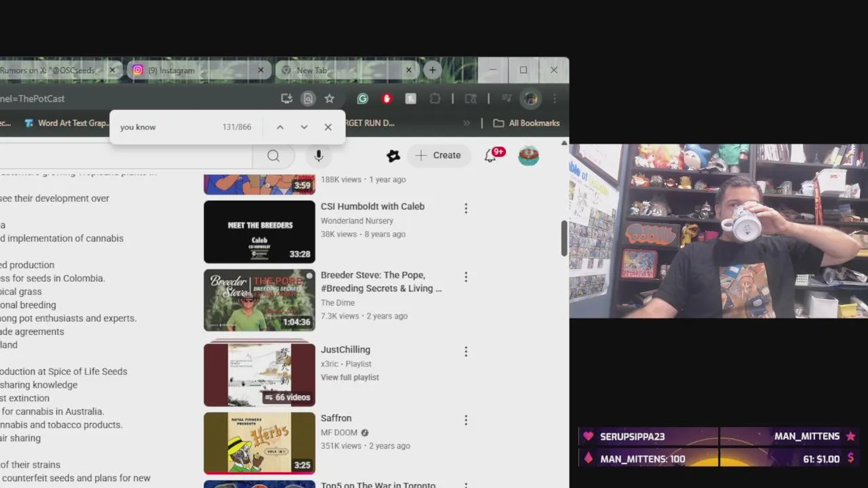Click the YouTube Create button
The height and width of the screenshot is (488, 868).
pos(439,155)
